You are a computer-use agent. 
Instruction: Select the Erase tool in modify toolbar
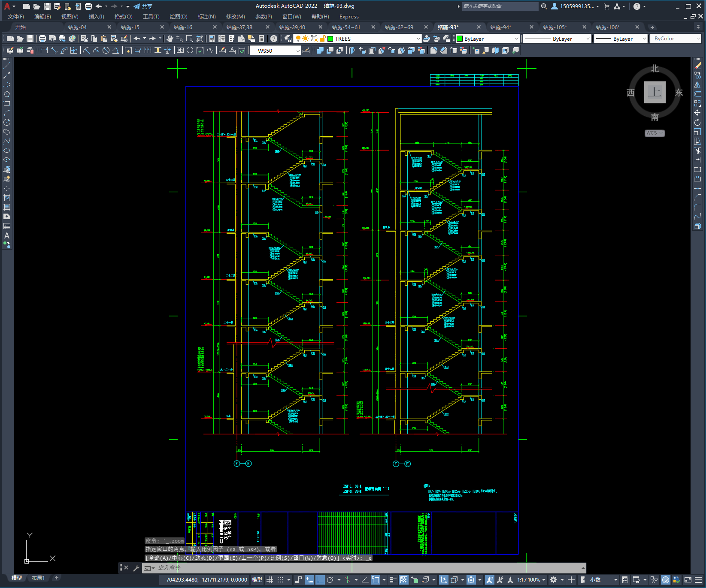pos(697,66)
